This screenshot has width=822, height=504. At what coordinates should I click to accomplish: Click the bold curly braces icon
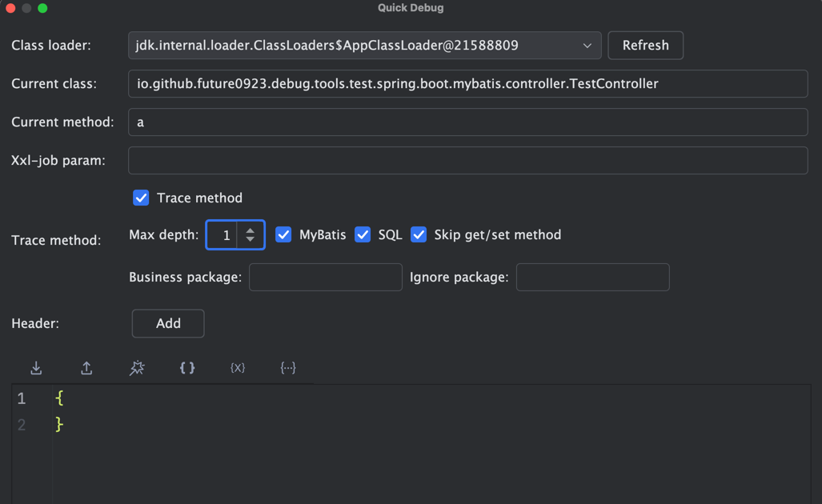click(187, 368)
